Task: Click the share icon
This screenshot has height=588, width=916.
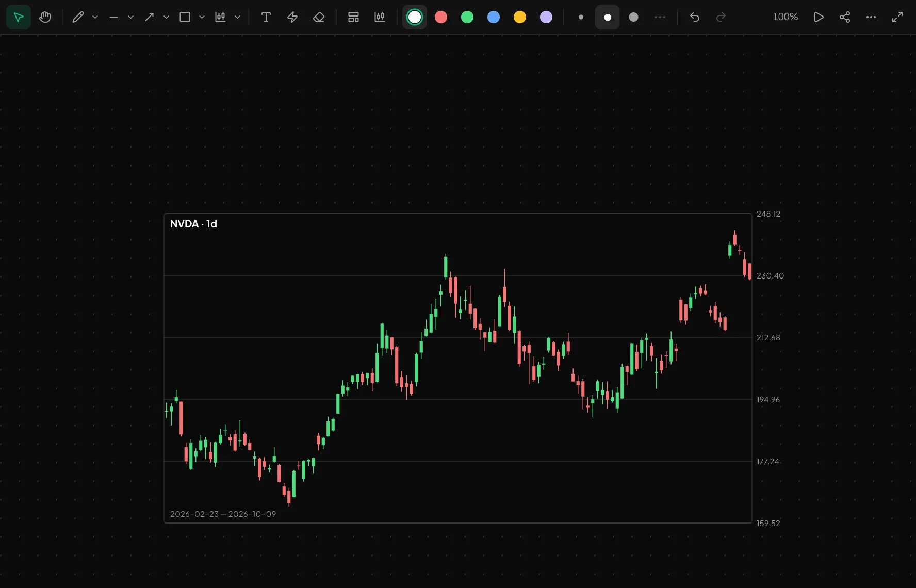Action: pyautogui.click(x=845, y=17)
